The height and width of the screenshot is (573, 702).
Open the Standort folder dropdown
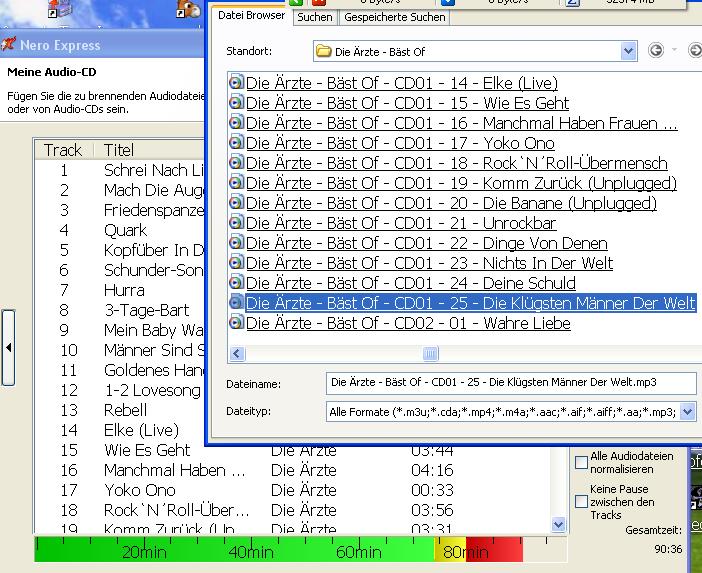pyautogui.click(x=628, y=51)
